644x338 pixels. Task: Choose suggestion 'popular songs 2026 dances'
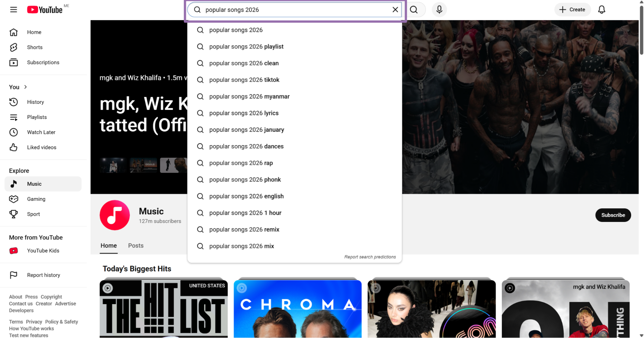pos(294,146)
